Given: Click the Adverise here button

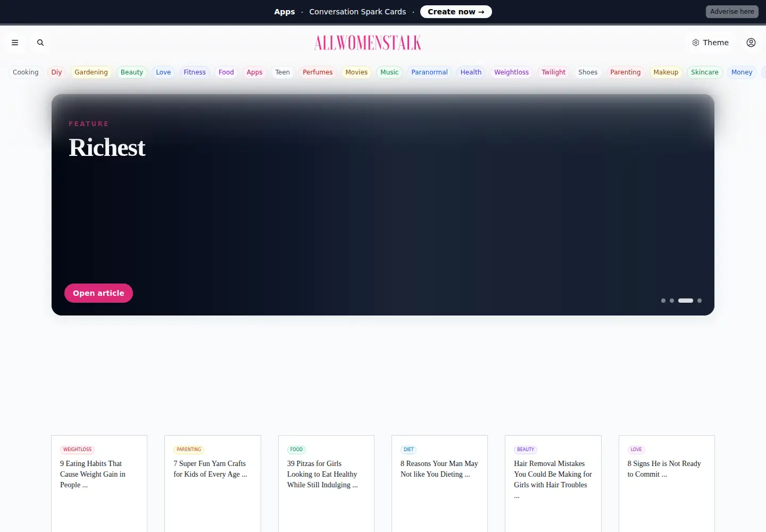Looking at the screenshot, I should pos(732,12).
